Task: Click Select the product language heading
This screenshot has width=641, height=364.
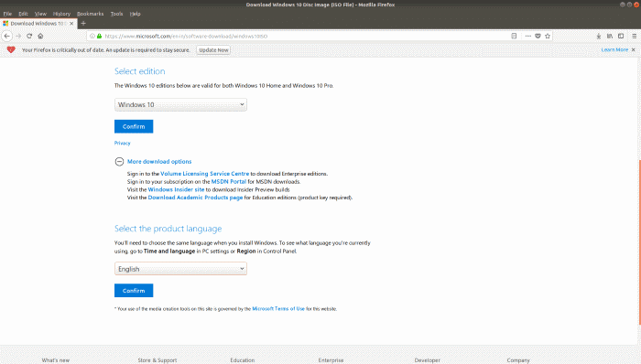Action: tap(168, 229)
